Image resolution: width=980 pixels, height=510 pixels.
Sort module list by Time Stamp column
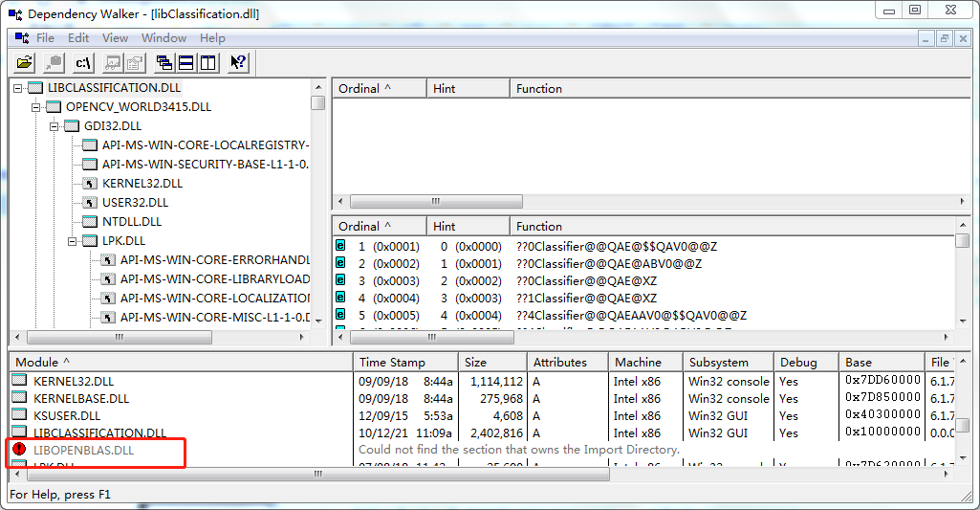point(405,363)
